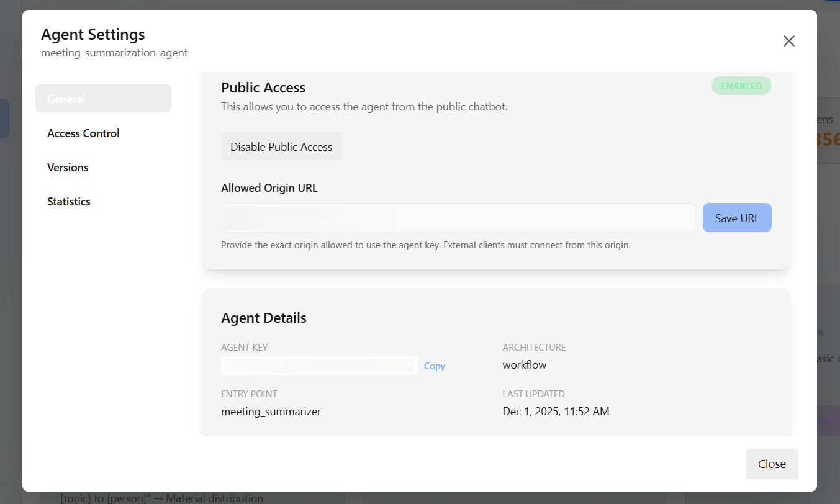This screenshot has height=504, width=840.
Task: View the Statistics section
Action: (x=68, y=201)
